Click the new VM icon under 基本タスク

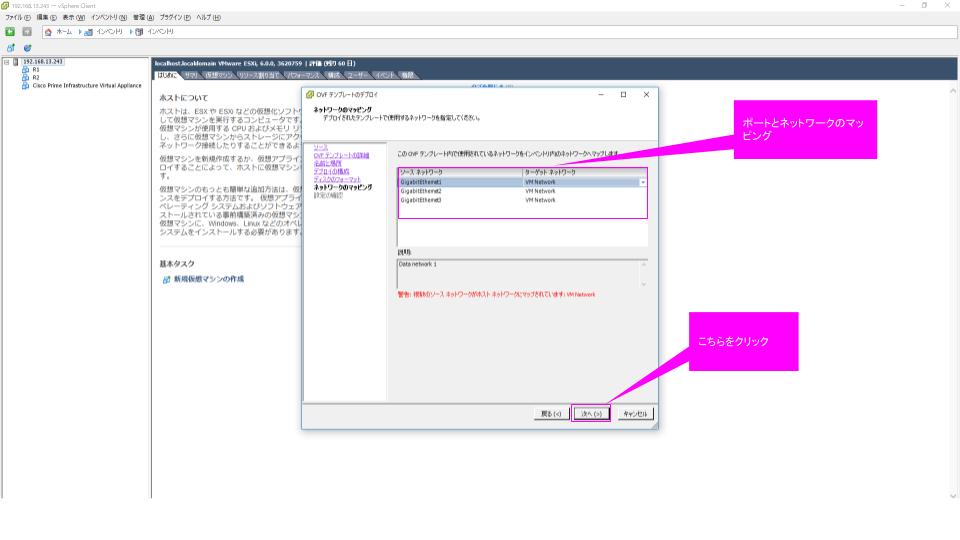[166, 279]
